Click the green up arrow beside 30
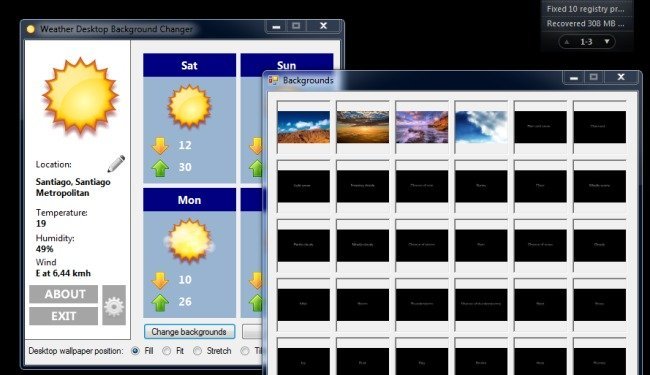 coord(160,168)
